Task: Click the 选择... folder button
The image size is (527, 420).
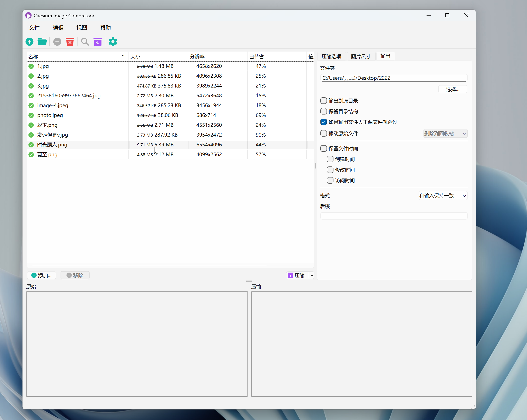Action: click(452, 89)
